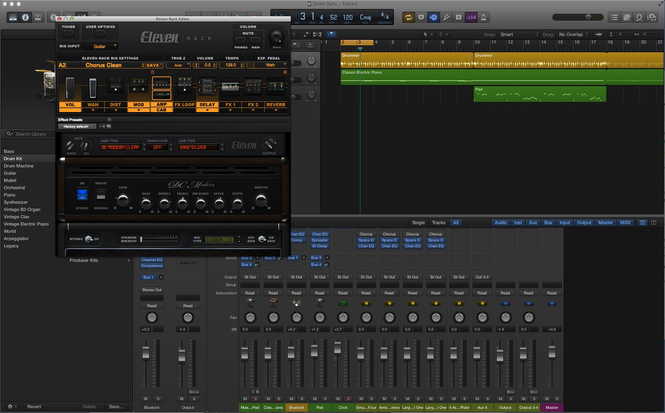Click the Search Library field
Image resolution: width=665 pixels, height=413 pixels.
pos(30,134)
